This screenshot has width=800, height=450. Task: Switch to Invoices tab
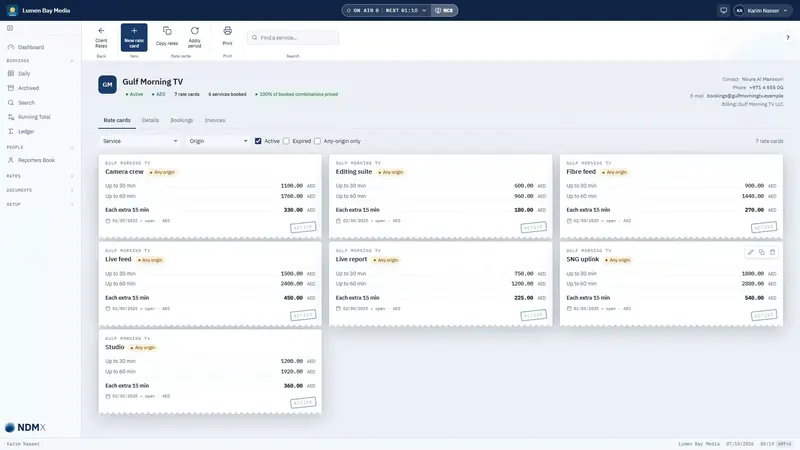pyautogui.click(x=215, y=120)
